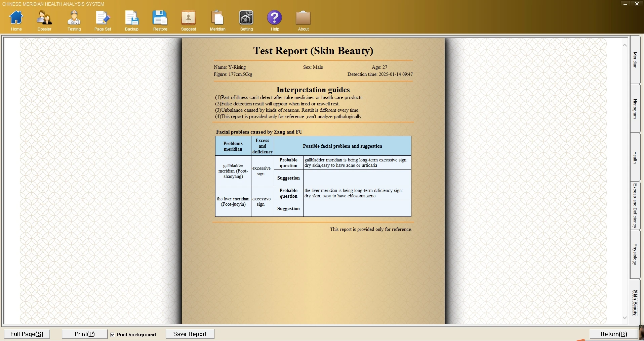Switch to the Histogram side tab
Image resolution: width=644 pixels, height=341 pixels.
pos(635,108)
